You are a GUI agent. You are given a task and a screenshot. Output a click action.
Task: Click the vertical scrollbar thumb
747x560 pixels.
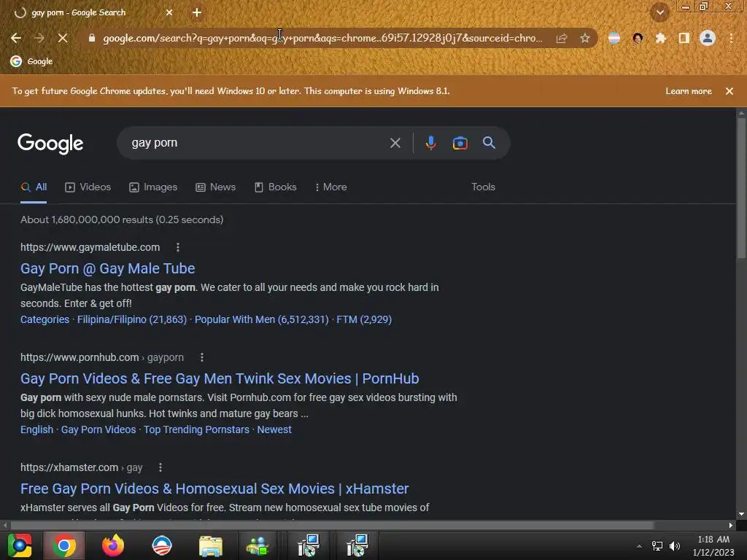(x=741, y=189)
